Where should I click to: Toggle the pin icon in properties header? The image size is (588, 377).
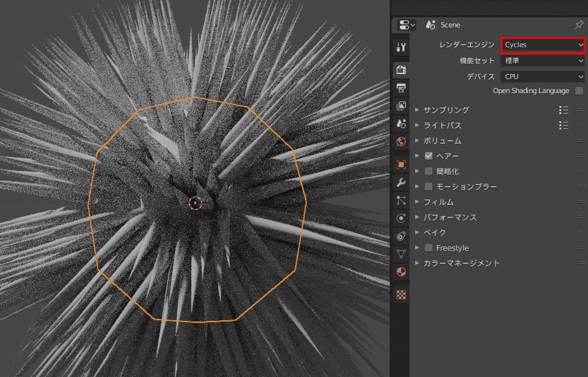[578, 25]
